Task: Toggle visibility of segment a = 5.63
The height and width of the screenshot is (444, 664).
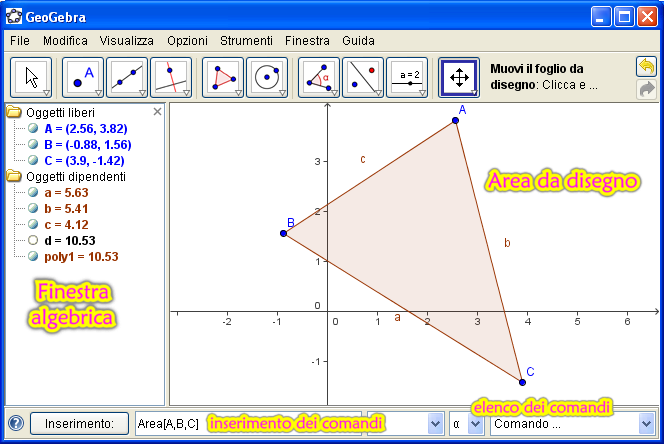Action: click(x=33, y=192)
